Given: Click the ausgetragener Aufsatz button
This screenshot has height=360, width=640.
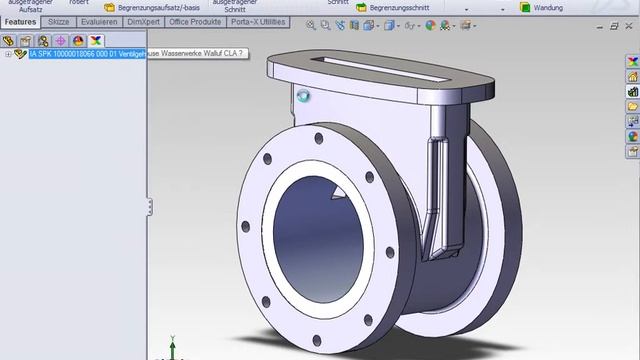Looking at the screenshot, I should click(x=31, y=5).
